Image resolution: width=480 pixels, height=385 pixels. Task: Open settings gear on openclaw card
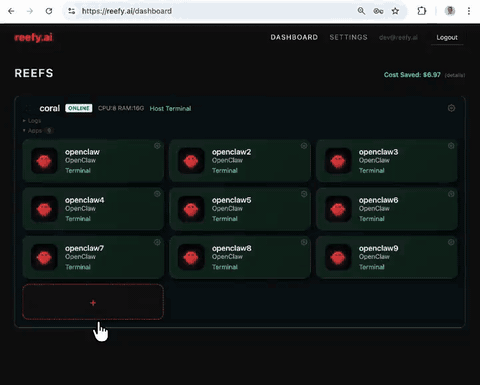tap(157, 146)
